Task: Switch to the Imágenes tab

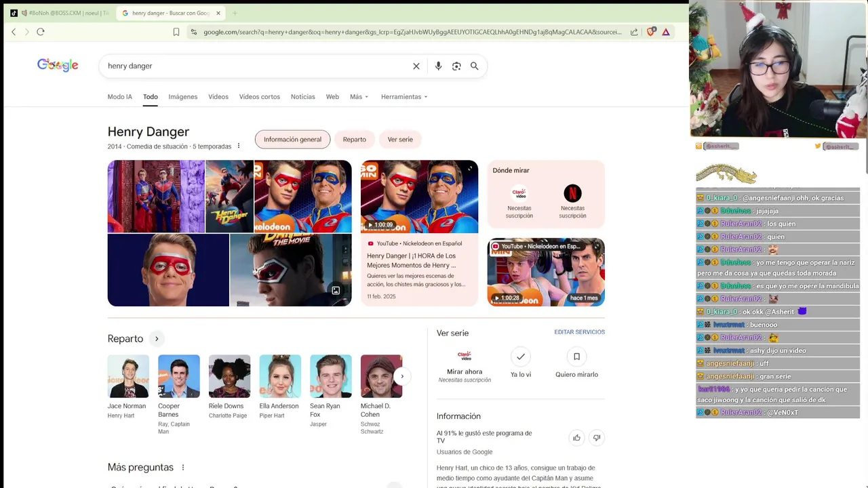Action: pyautogui.click(x=183, y=97)
